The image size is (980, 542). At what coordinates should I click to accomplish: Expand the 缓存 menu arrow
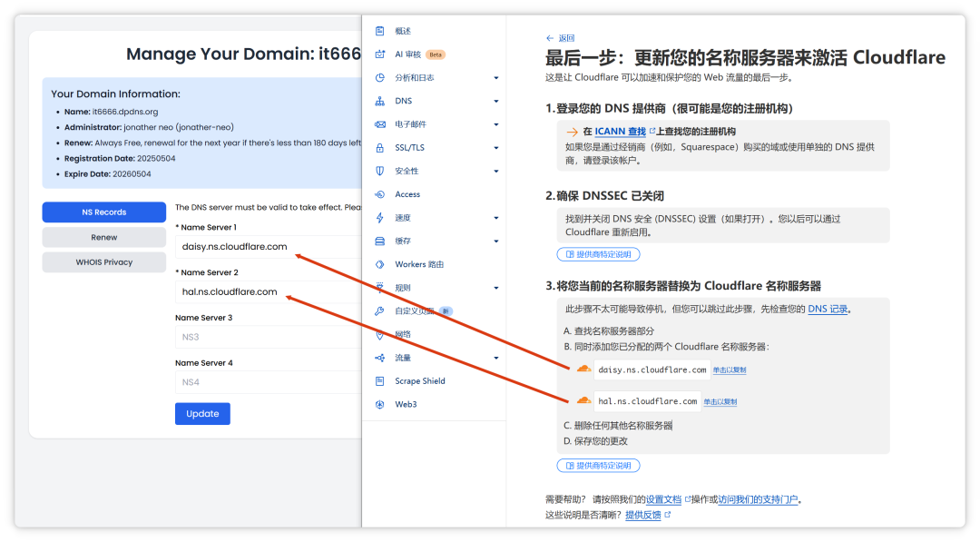click(496, 241)
